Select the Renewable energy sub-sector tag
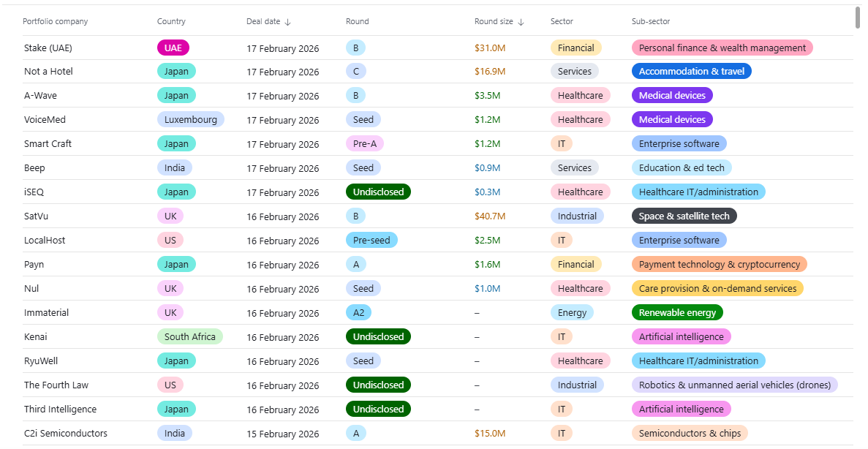 (x=677, y=313)
